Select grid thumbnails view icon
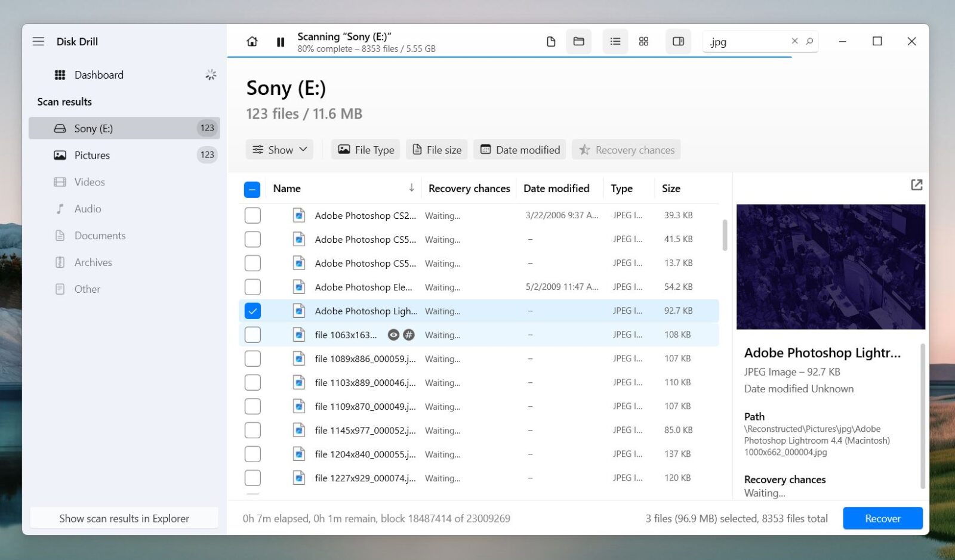This screenshot has height=560, width=955. [643, 42]
